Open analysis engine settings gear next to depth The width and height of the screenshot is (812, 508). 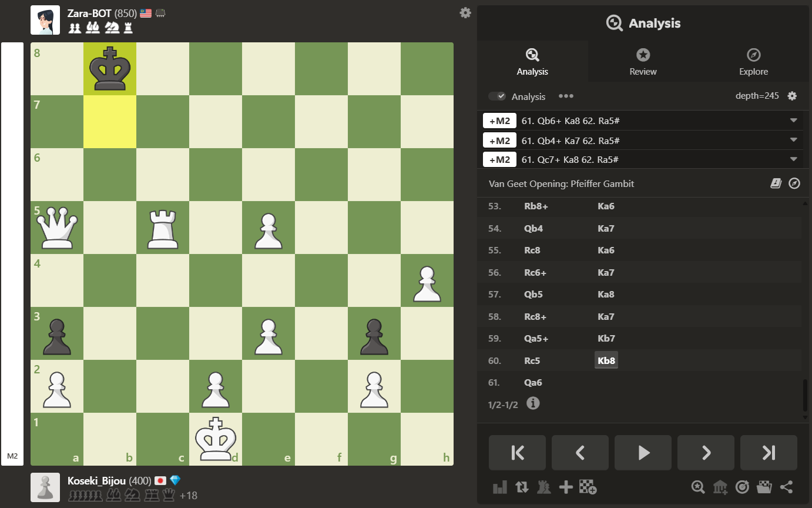click(x=792, y=96)
